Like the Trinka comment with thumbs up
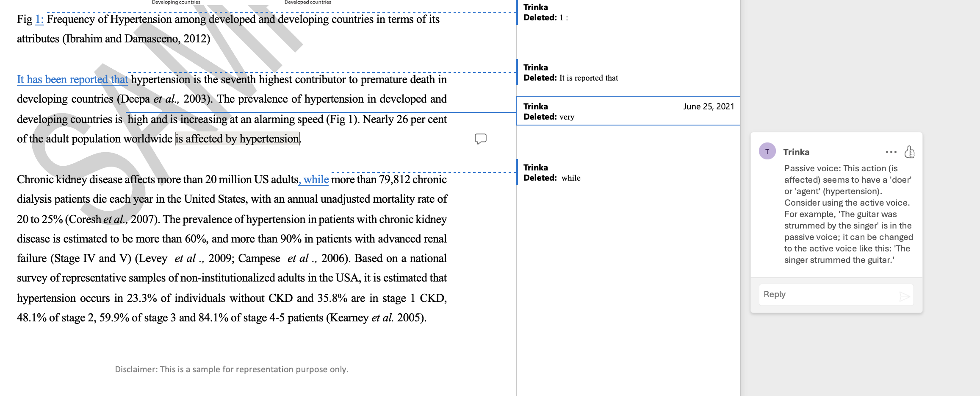Image resolution: width=980 pixels, height=396 pixels. 909,152
